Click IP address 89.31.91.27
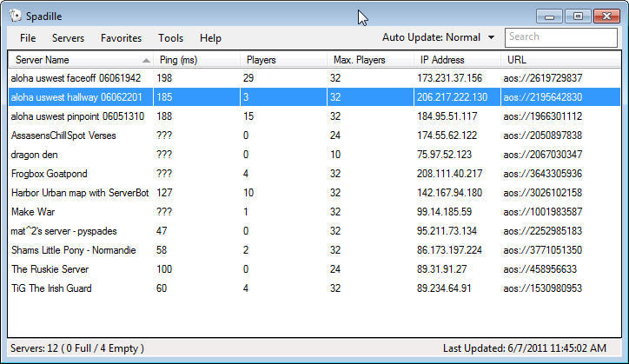This screenshot has height=364, width=629. [441, 269]
